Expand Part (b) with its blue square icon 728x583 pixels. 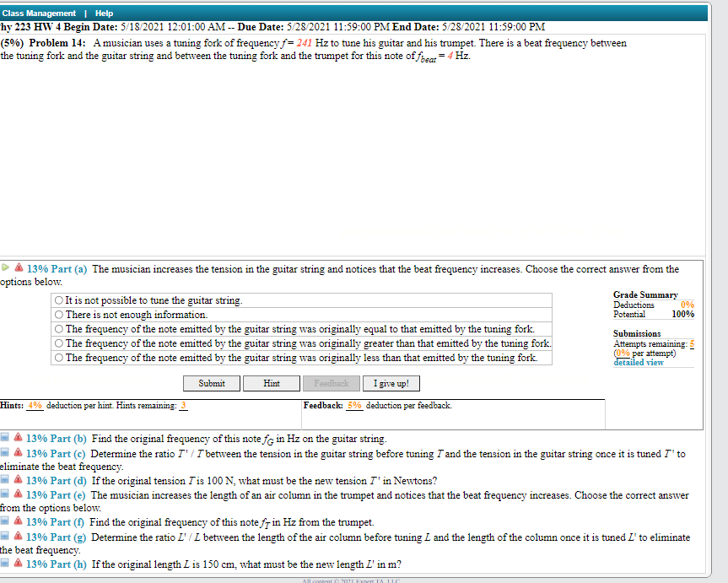coord(4,438)
